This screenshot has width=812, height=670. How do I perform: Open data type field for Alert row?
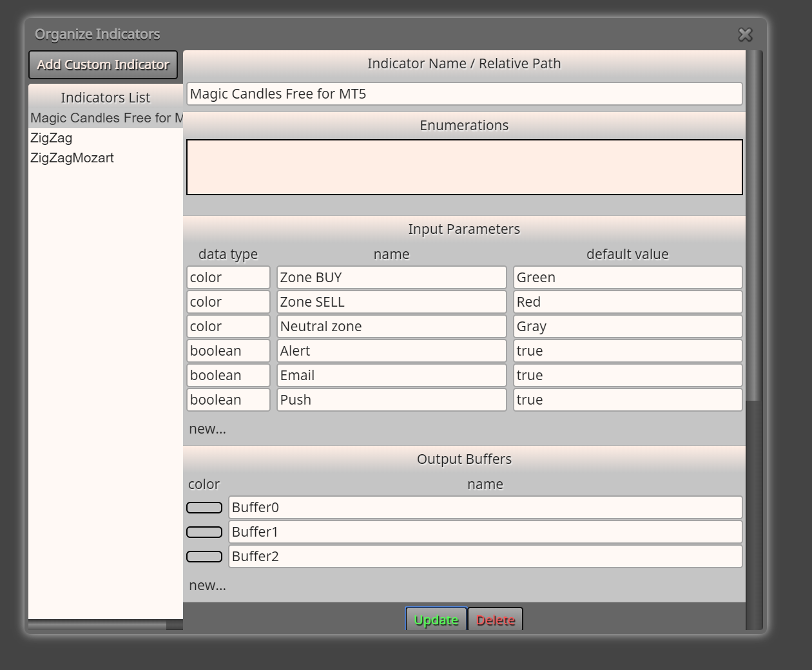pyautogui.click(x=228, y=351)
